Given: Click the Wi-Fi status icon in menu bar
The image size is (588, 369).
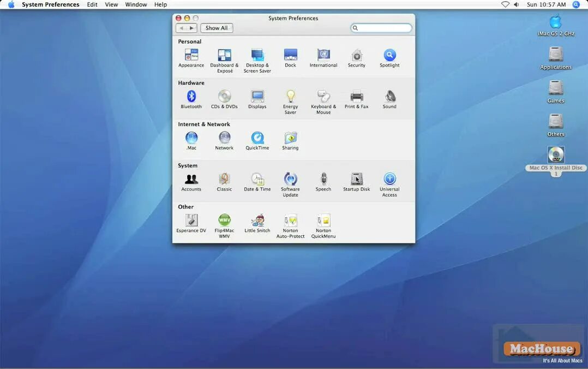Looking at the screenshot, I should click(505, 4).
